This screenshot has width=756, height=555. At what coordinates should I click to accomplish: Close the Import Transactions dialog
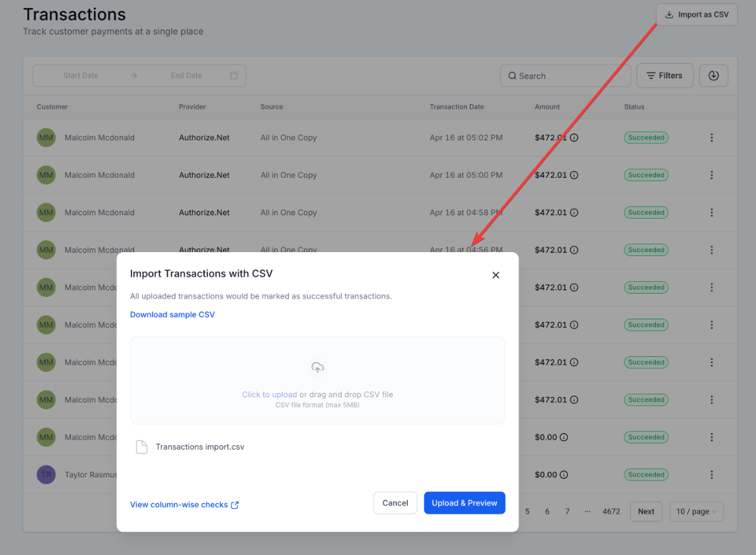point(495,275)
